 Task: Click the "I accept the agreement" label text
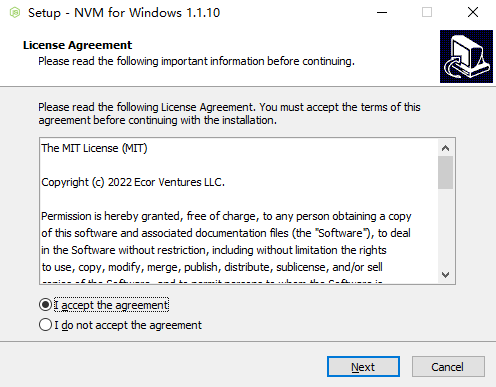111,305
